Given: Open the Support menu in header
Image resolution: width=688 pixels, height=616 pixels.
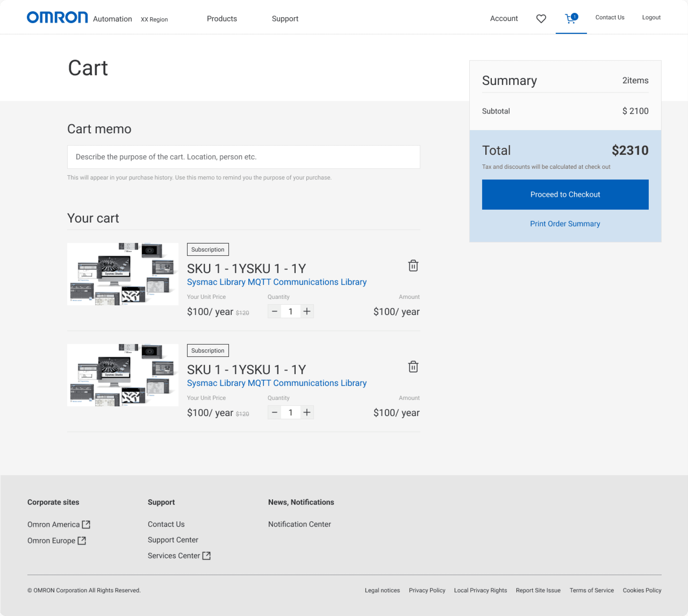Looking at the screenshot, I should click(x=285, y=19).
